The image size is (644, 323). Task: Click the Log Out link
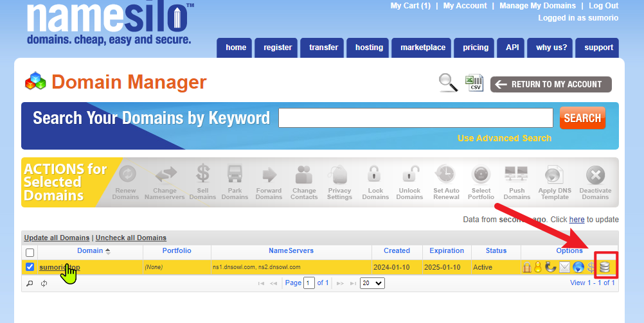click(x=604, y=6)
